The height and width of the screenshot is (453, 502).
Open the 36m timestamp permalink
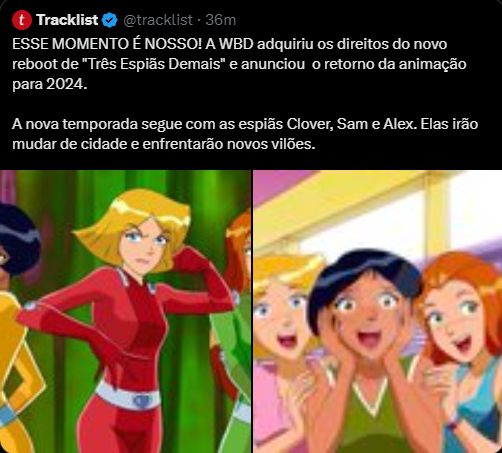click(220, 20)
